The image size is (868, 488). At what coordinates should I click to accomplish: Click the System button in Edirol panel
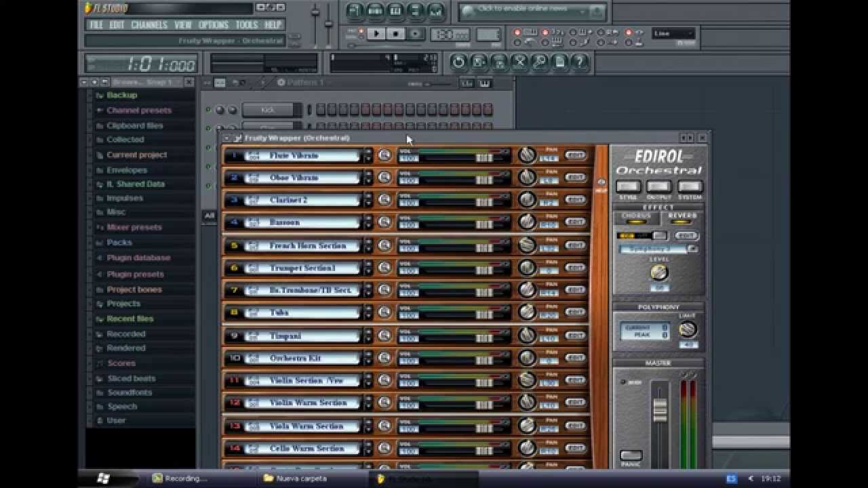pyautogui.click(x=690, y=187)
